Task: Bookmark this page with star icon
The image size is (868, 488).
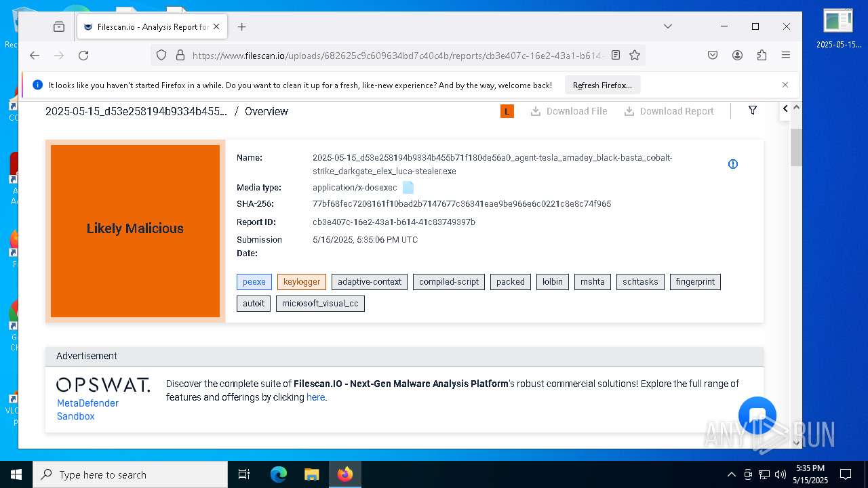Action: click(635, 56)
